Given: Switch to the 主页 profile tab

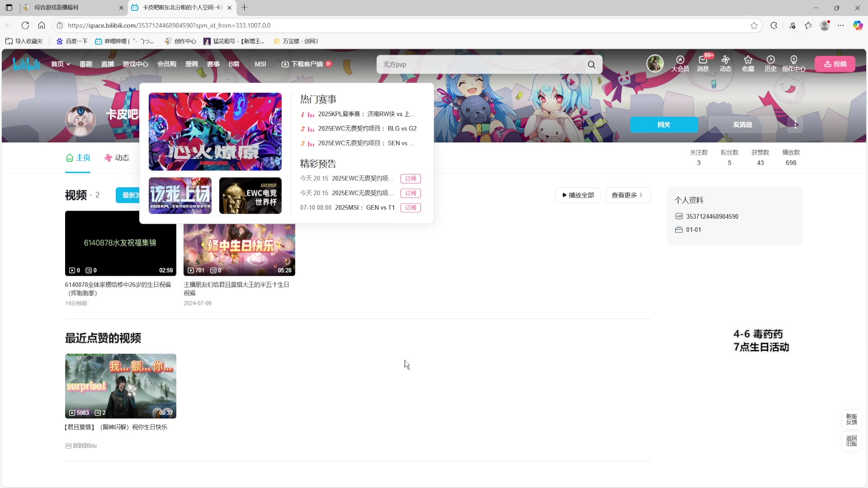Looking at the screenshot, I should [78, 158].
